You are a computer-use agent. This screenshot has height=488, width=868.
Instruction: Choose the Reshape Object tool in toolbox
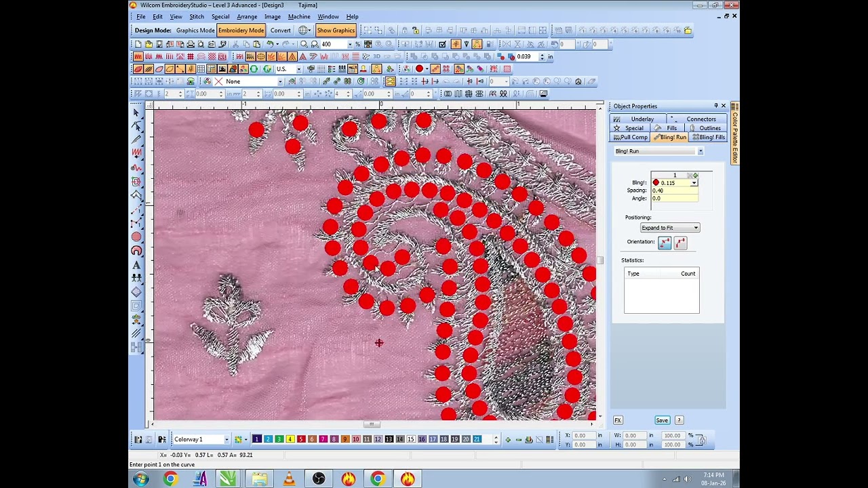click(x=136, y=126)
